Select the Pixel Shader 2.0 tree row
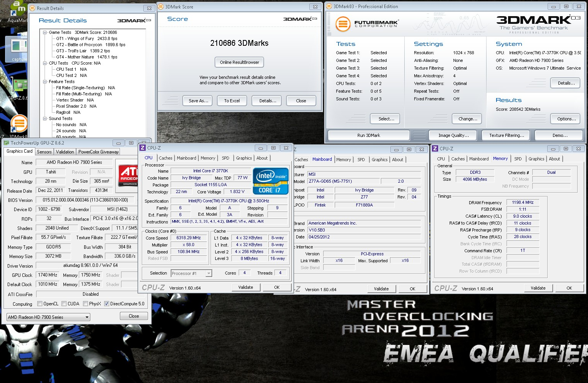Viewport: 588px width, 383px height. (x=76, y=107)
